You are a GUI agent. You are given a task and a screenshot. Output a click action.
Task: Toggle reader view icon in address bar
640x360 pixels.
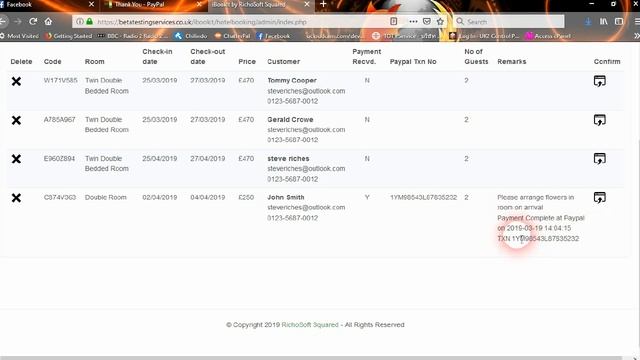point(393,22)
